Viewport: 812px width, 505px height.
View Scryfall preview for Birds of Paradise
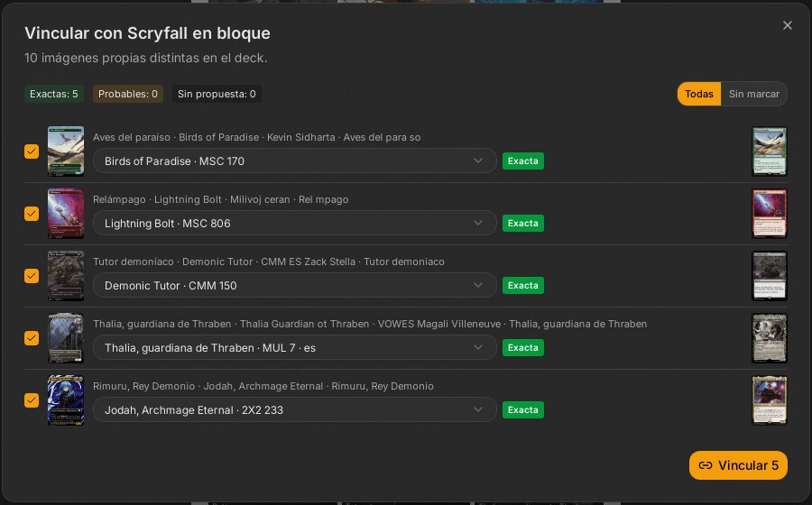(x=769, y=151)
